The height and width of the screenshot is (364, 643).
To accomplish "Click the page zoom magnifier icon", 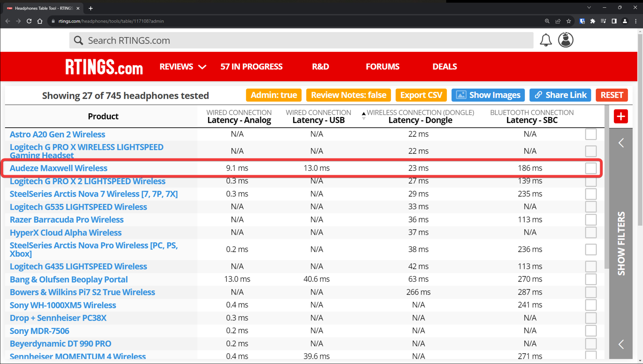I will click(x=547, y=21).
